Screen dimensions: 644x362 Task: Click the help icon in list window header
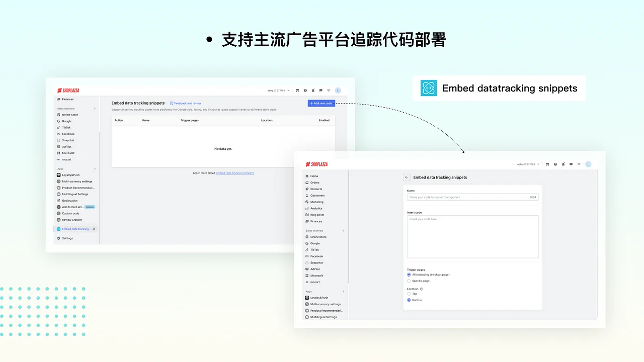[305, 90]
